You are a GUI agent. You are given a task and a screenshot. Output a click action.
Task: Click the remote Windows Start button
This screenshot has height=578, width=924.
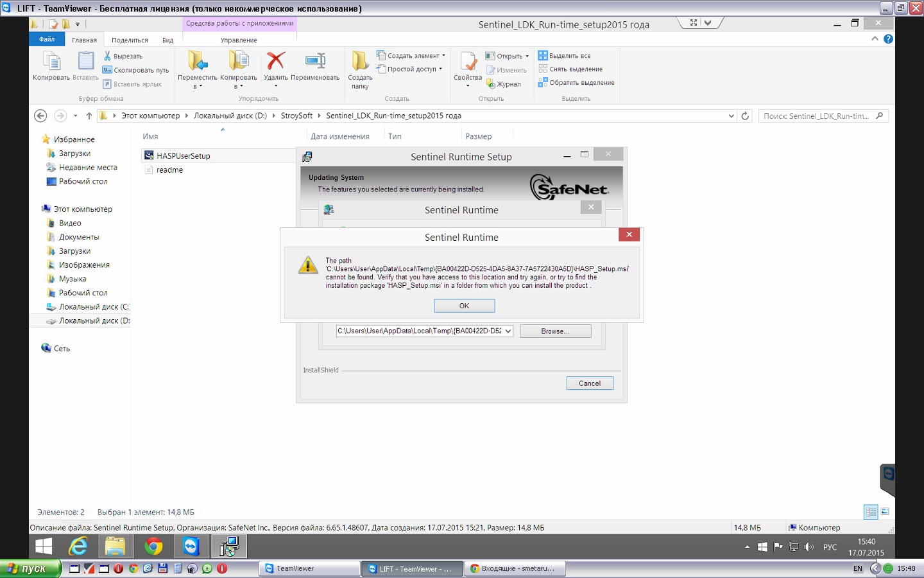coord(44,547)
